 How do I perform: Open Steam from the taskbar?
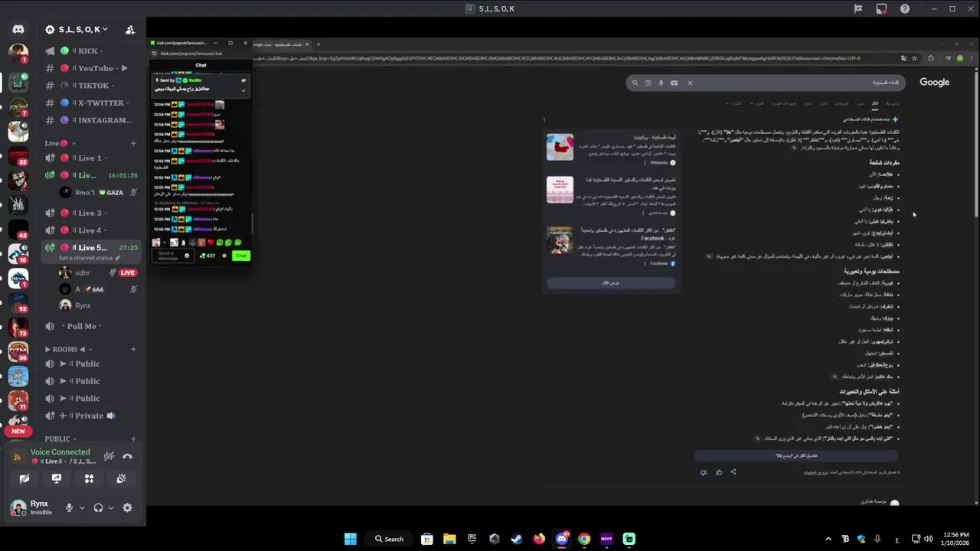tap(517, 539)
